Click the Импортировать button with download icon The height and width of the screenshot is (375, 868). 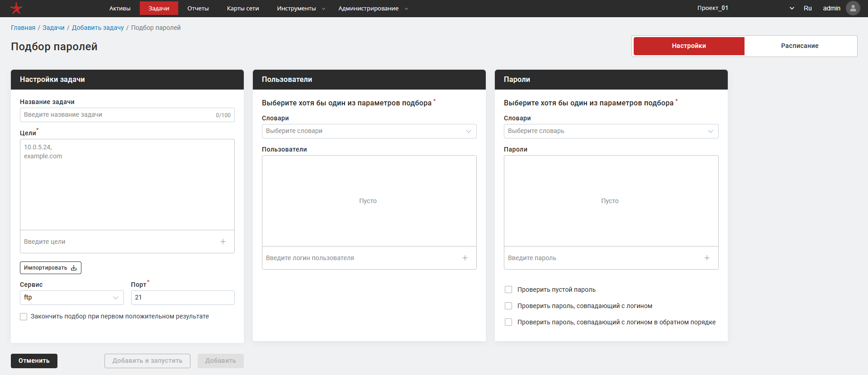point(51,268)
